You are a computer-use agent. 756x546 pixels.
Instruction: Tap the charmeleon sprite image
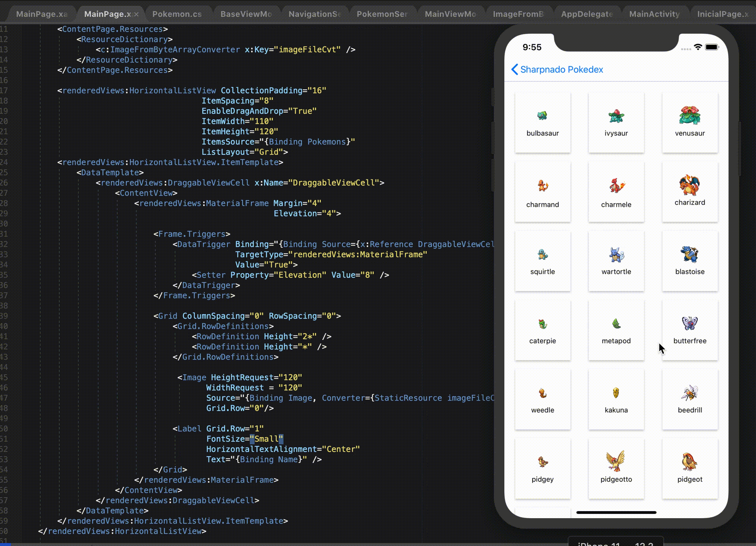(x=617, y=185)
